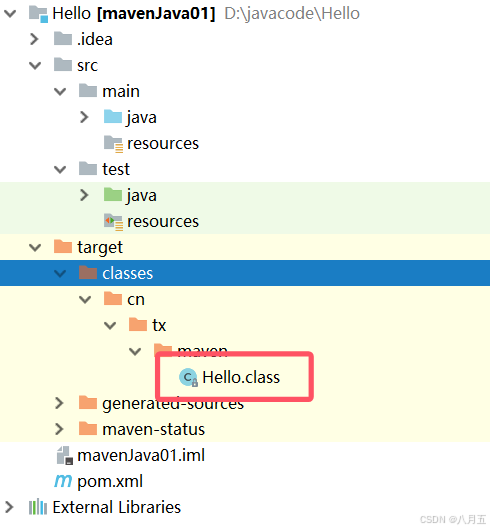The image size is (490, 531).
Task: Select the pom.xml file name
Action: coord(110,482)
